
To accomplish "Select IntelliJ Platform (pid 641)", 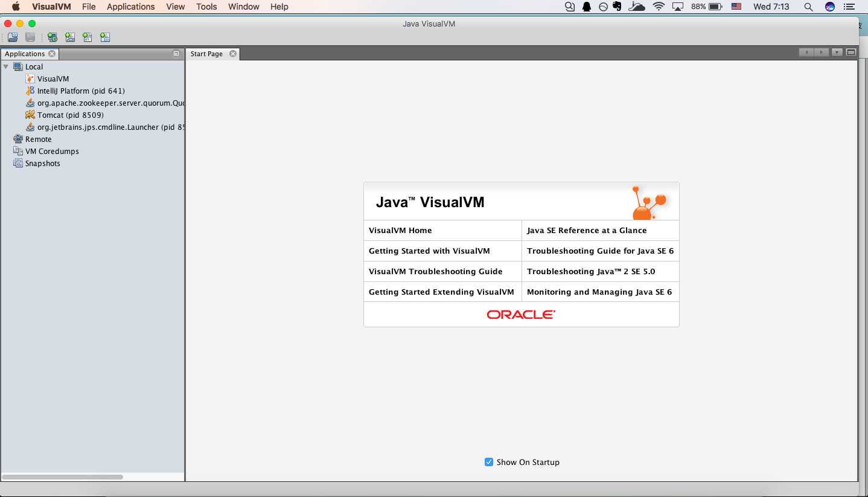I will coord(81,91).
